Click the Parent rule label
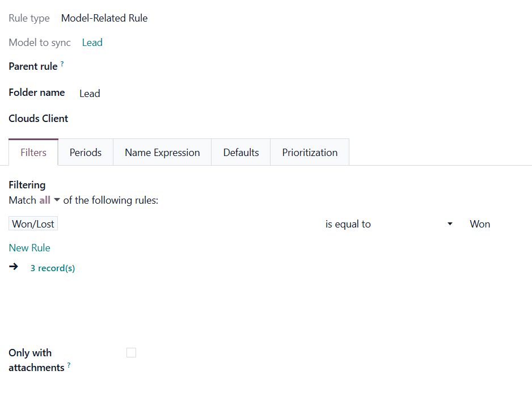Screen dimensions: 532x396 33,66
